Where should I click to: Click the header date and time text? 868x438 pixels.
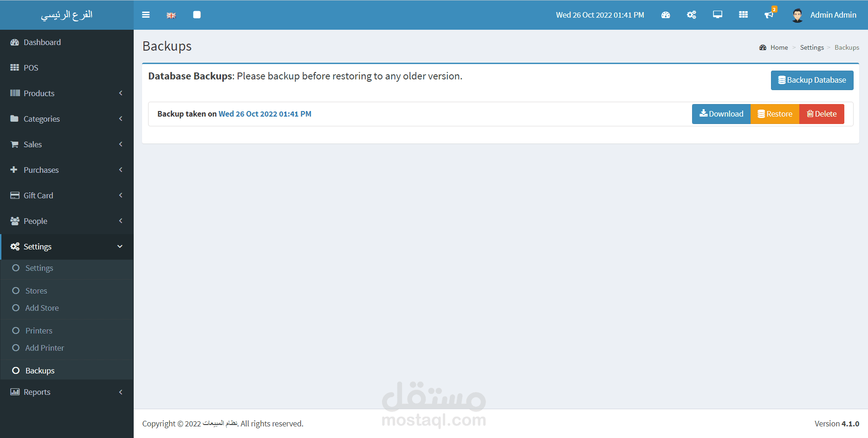pyautogui.click(x=600, y=15)
